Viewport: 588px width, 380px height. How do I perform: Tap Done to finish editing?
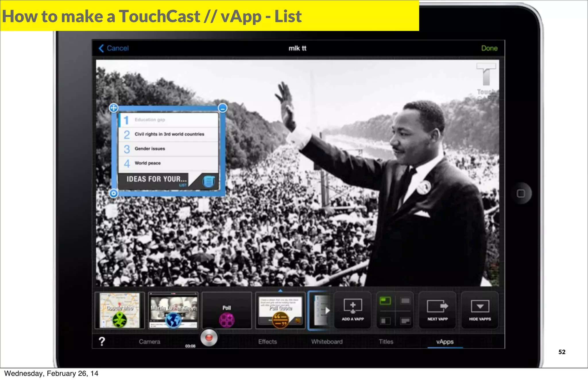489,48
